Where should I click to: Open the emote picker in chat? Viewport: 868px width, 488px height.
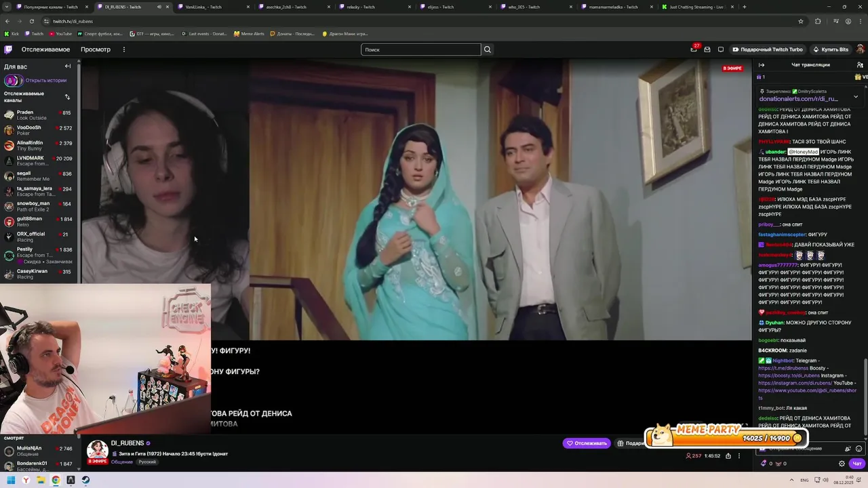859,449
